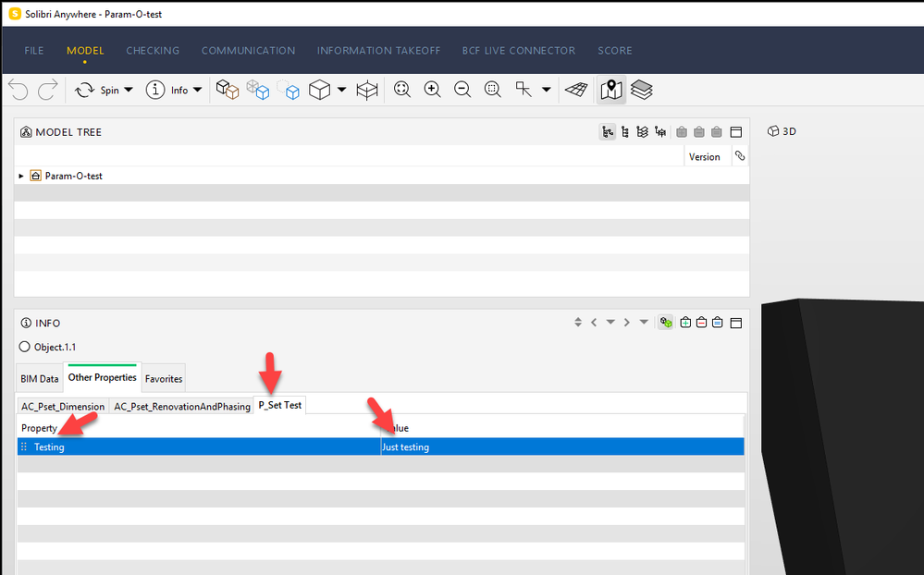Click the dotted outline and blue cube icon

click(x=289, y=90)
